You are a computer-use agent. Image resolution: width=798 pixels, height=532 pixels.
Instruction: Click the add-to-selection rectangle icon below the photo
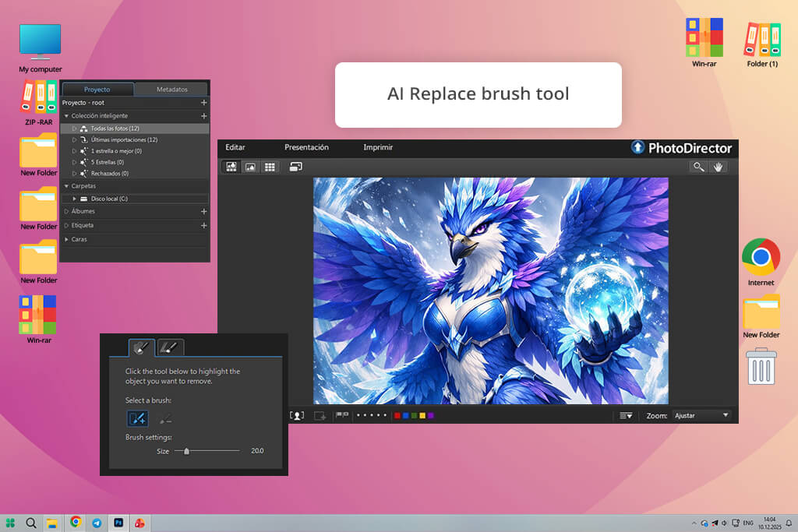click(x=320, y=415)
